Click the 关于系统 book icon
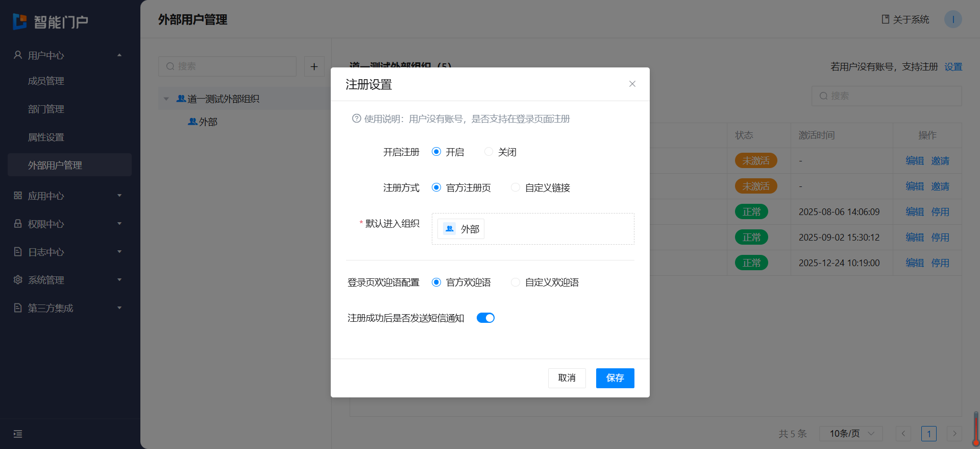Screen dimensions: 980x449 click(x=886, y=19)
